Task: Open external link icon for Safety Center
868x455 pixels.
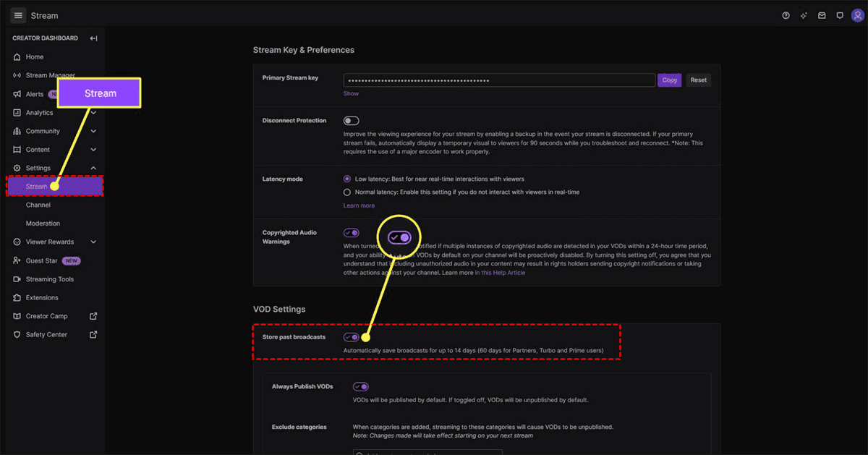Action: coord(93,335)
